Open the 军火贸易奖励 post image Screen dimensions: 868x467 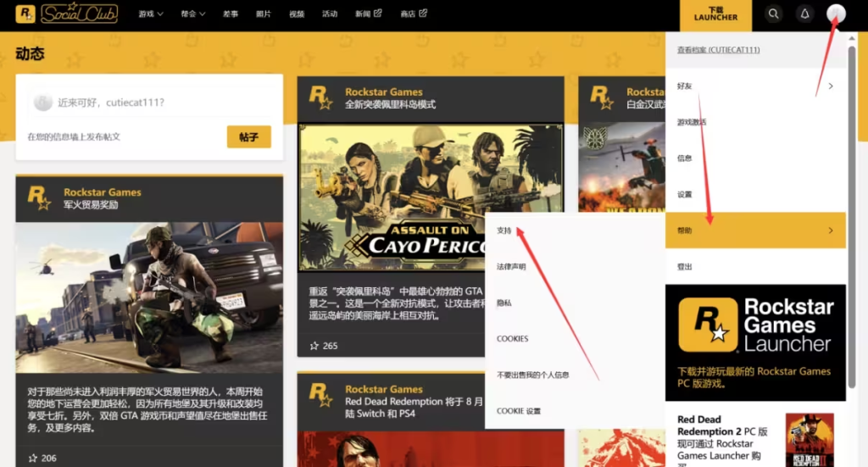(149, 297)
